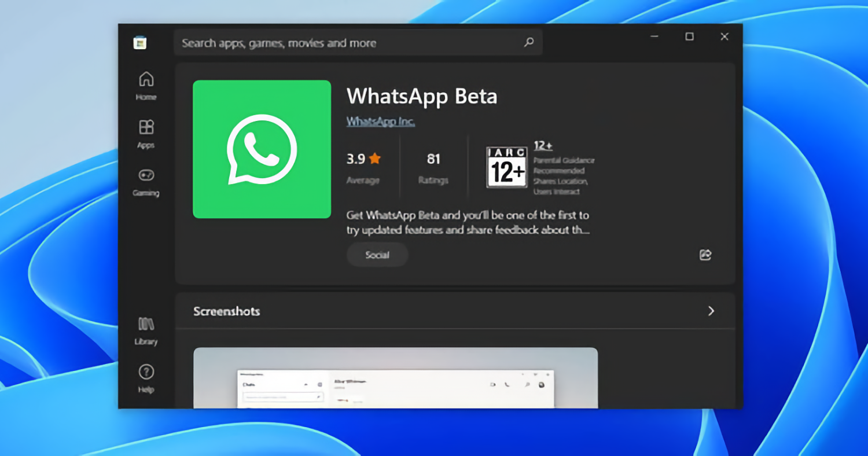This screenshot has width=868, height=456.
Task: Close the Microsoft Store window
Action: (724, 36)
